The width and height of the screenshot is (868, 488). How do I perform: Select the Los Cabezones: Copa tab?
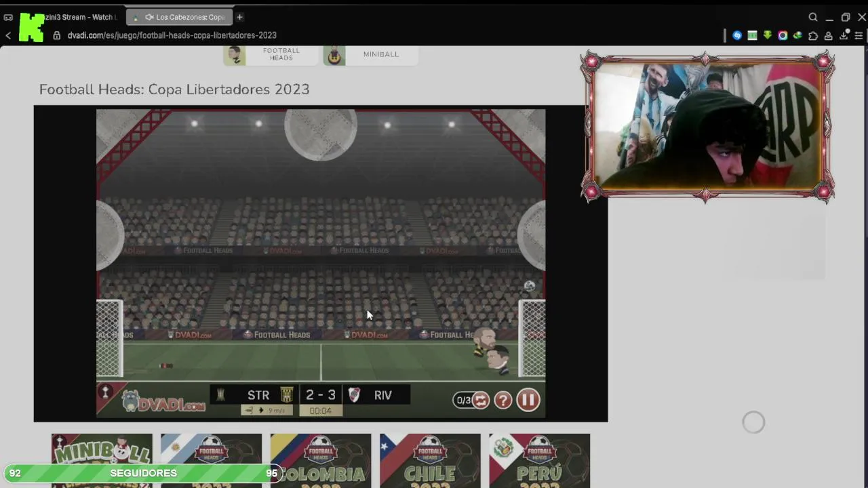(180, 17)
